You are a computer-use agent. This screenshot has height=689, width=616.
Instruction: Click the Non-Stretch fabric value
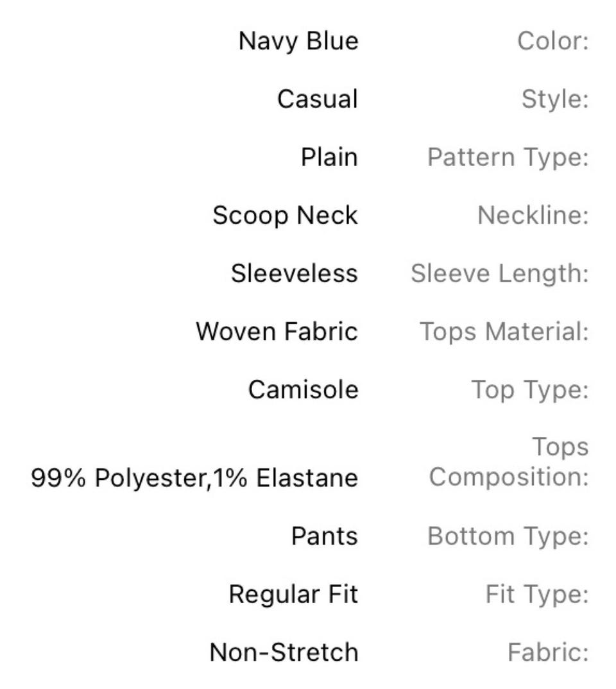284,652
